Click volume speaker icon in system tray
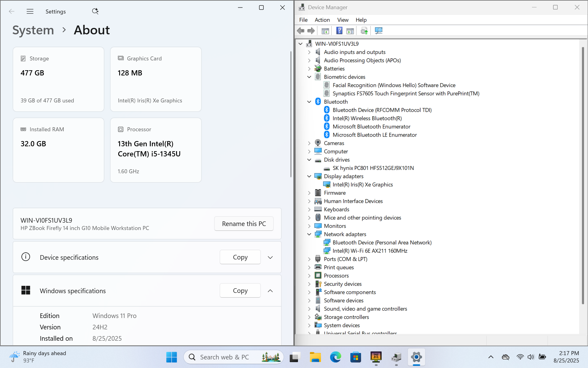Viewport: 588px width, 368px height. (531, 357)
